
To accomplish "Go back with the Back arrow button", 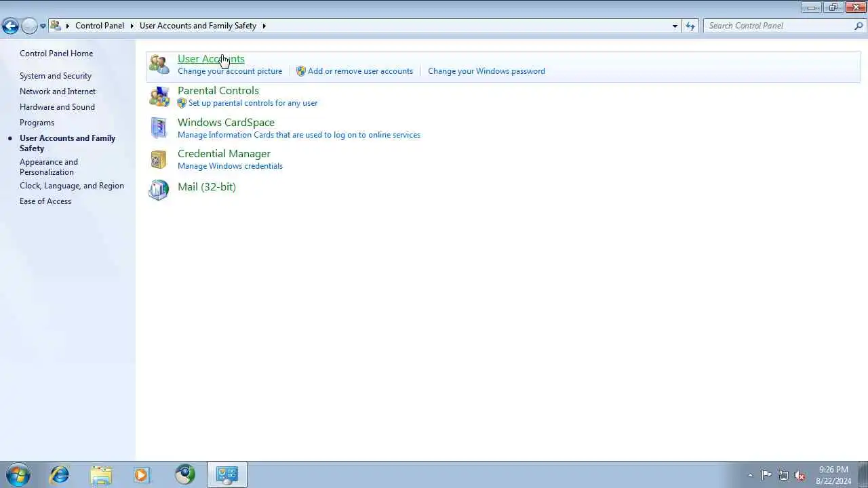I will point(10,26).
